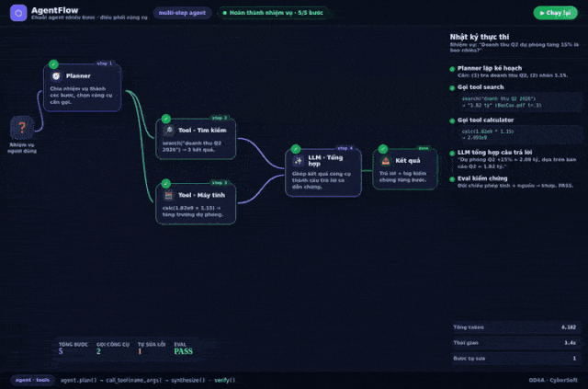Click the question mark user task icon
The height and width of the screenshot is (389, 588).
pos(22,128)
